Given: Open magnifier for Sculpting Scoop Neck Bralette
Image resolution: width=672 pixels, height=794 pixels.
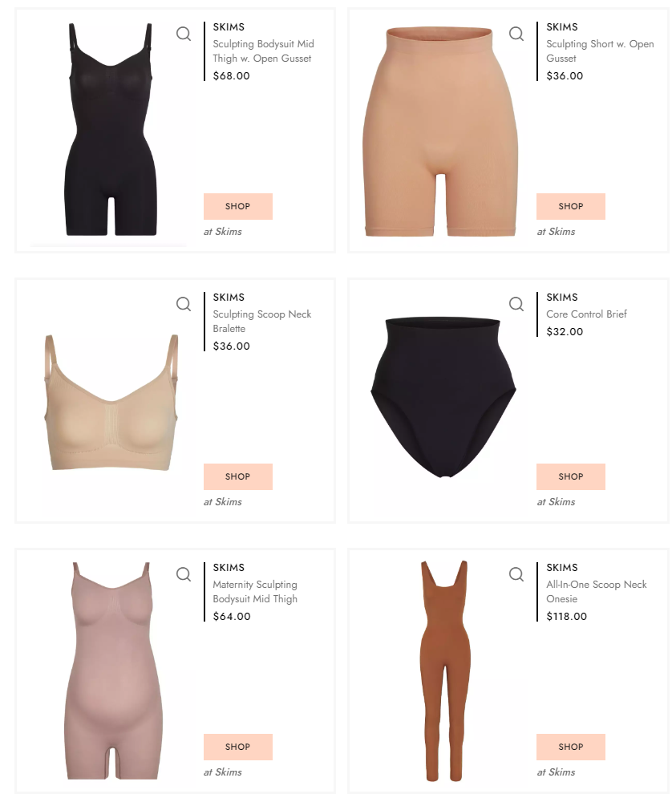Looking at the screenshot, I should (x=184, y=304).
